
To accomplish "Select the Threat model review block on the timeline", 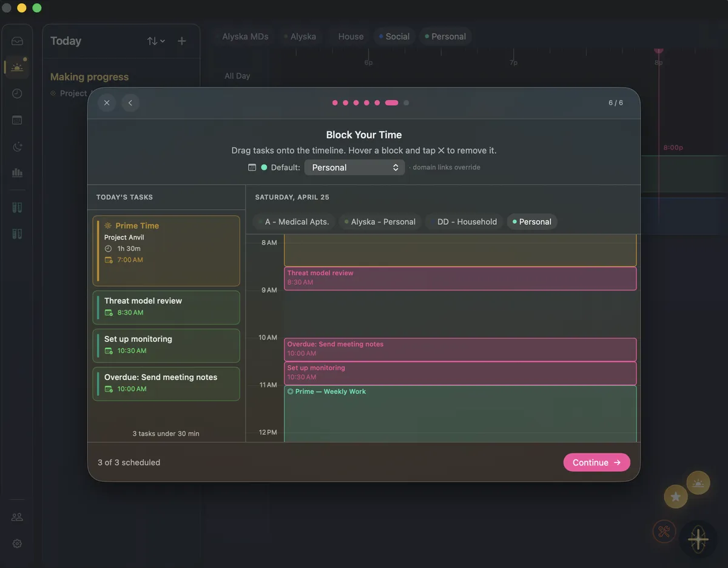I will 459,278.
